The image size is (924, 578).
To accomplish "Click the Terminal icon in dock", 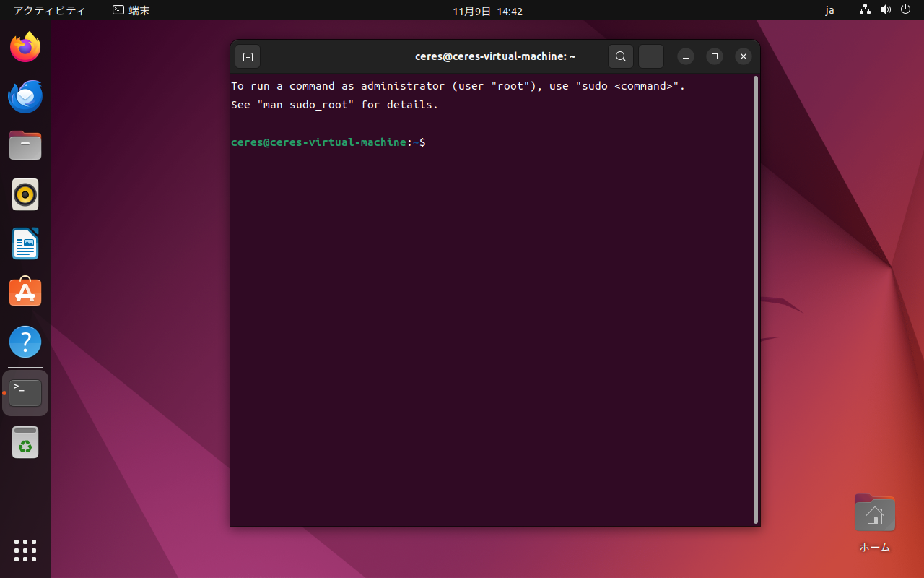I will click(25, 393).
